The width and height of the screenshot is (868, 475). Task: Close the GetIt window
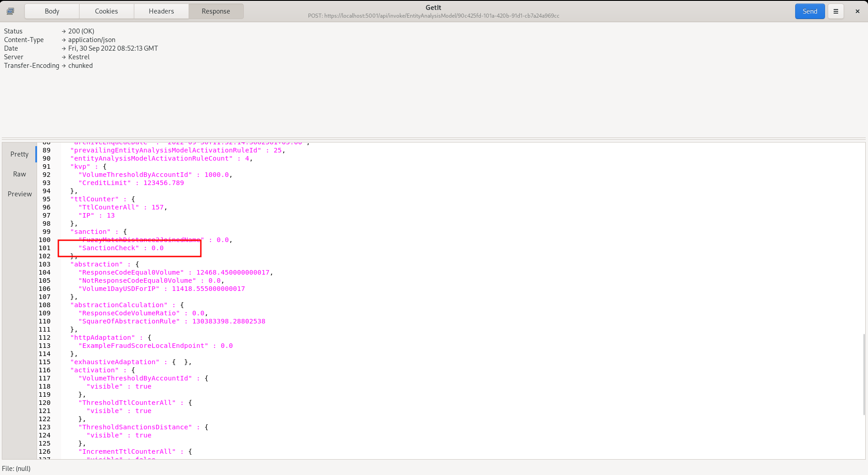pos(858,11)
